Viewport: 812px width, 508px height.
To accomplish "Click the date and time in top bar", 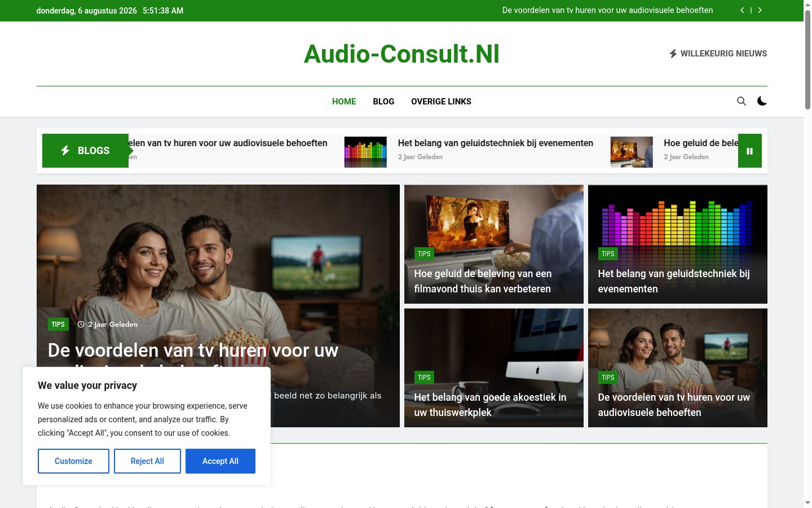I will [x=109, y=11].
